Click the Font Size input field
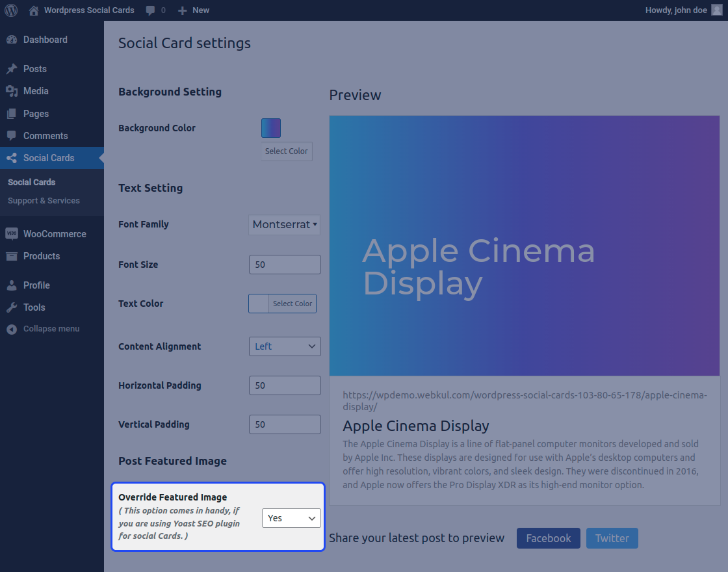Image resolution: width=728 pixels, height=572 pixels. [285, 265]
